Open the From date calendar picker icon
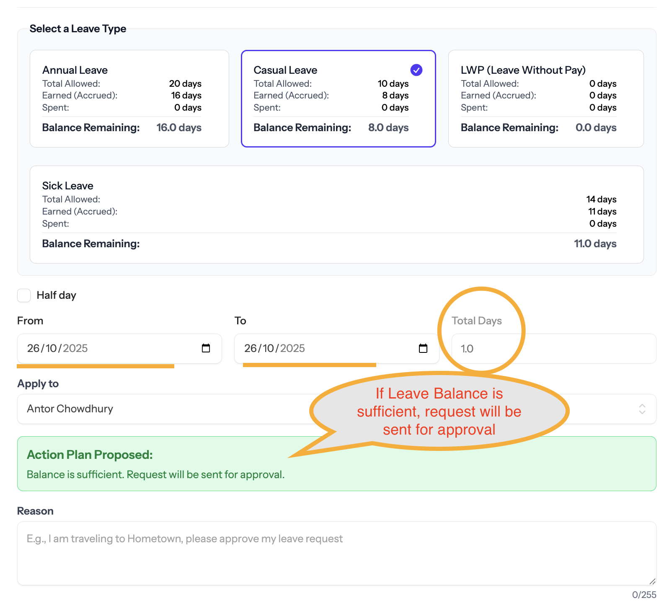672x616 pixels. coord(206,348)
